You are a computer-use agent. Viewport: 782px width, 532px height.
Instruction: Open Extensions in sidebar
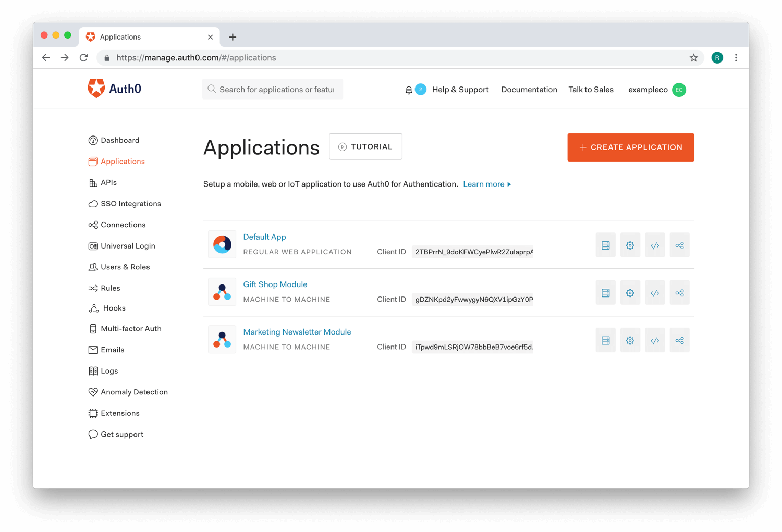pos(114,413)
